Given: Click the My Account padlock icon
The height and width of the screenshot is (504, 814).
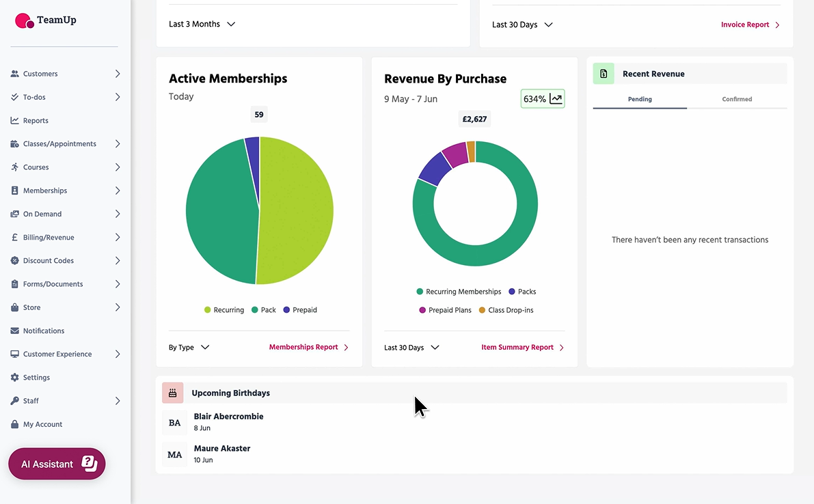Looking at the screenshot, I should pyautogui.click(x=14, y=423).
